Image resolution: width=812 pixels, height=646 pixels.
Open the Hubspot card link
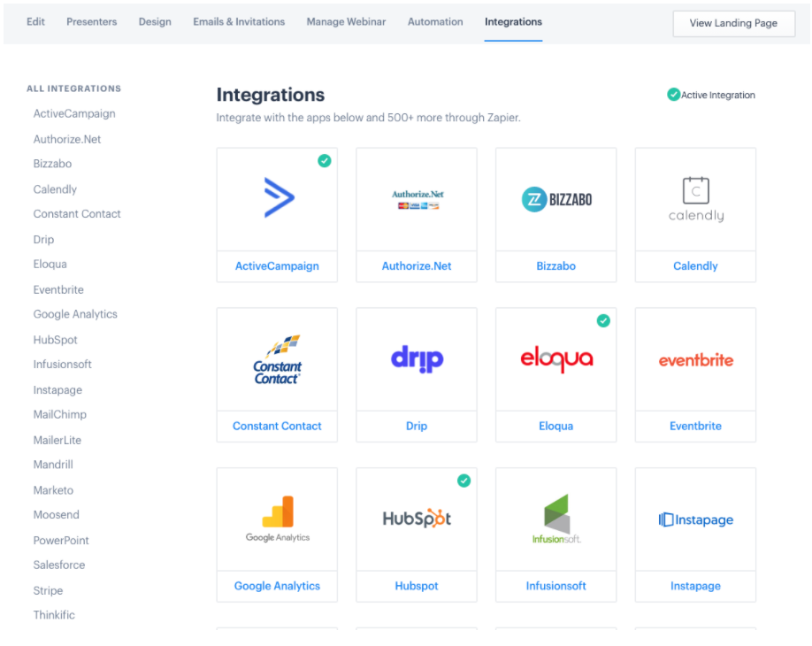(417, 586)
